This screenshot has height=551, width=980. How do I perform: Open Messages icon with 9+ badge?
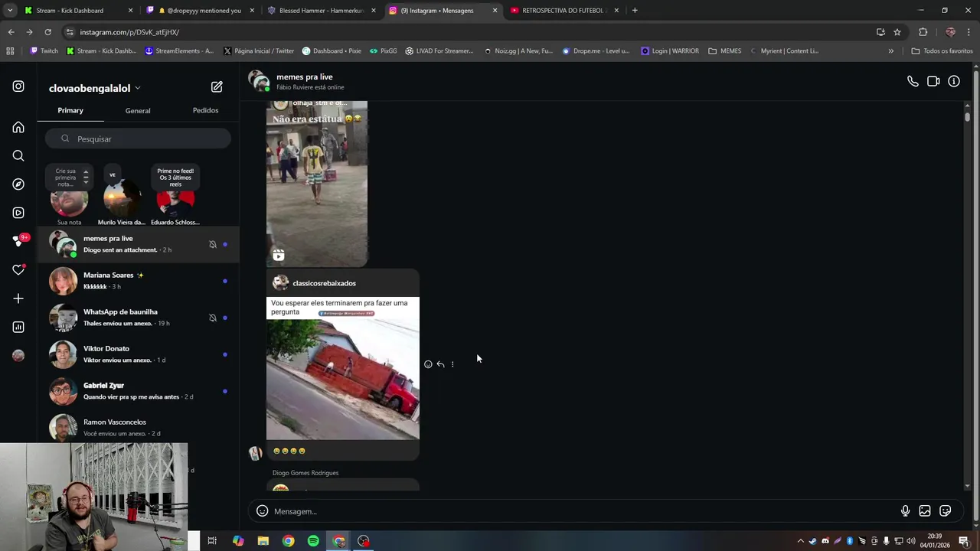coord(20,241)
